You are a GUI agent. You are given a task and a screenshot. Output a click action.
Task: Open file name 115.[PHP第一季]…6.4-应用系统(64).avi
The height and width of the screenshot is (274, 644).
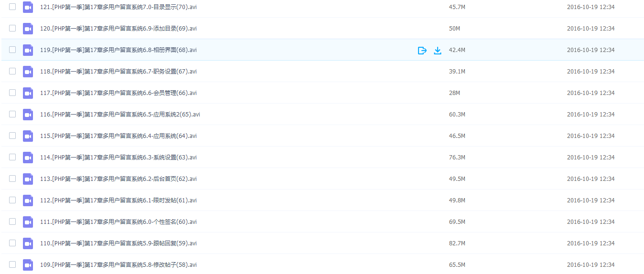pyautogui.click(x=118, y=136)
